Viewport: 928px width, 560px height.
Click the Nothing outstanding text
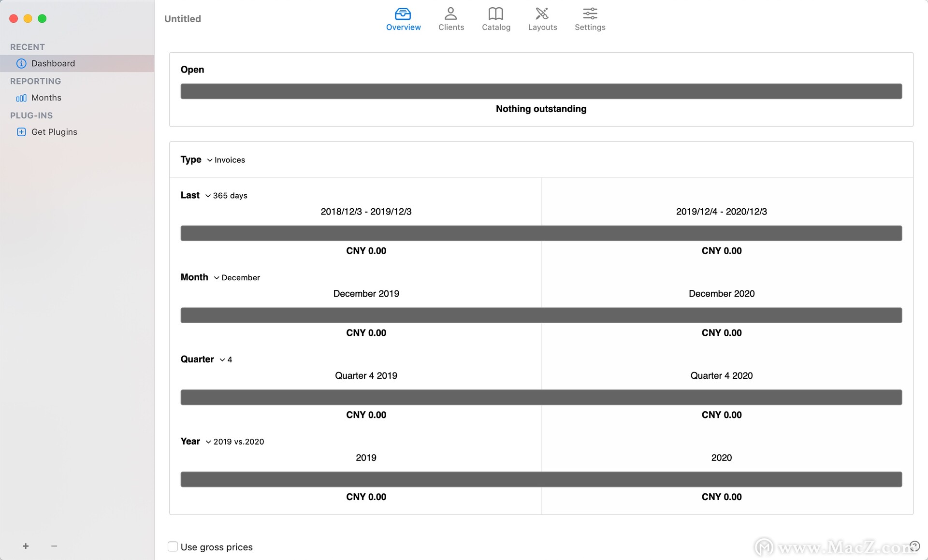[541, 109]
